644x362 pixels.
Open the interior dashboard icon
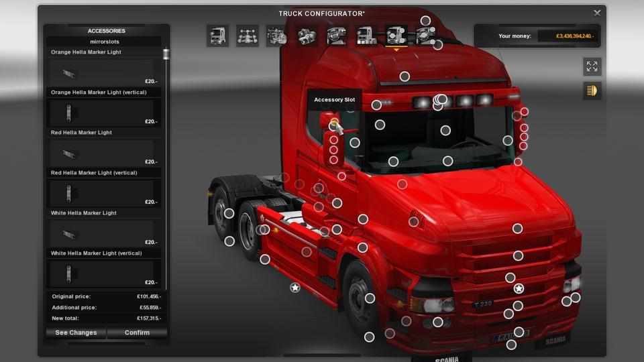point(336,36)
